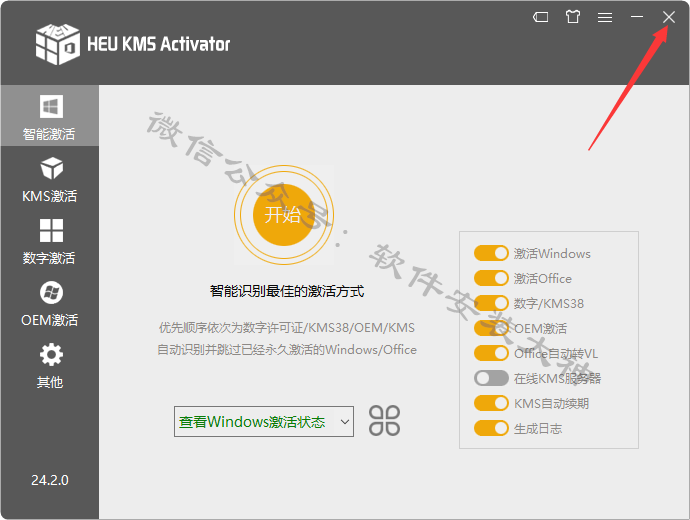This screenshot has width=690, height=520.
Task: Disable the 数字/KMS38 switch
Action: (x=491, y=303)
